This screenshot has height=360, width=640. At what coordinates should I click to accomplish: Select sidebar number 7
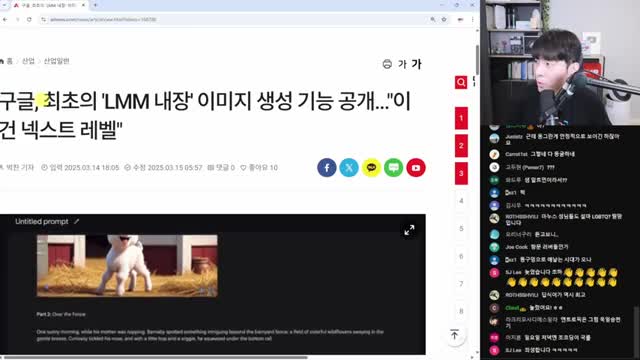(461, 284)
